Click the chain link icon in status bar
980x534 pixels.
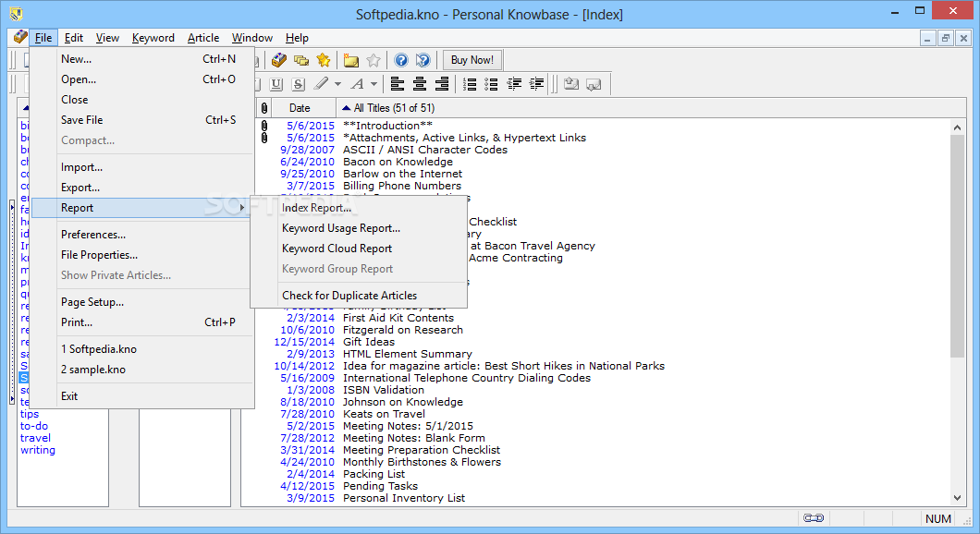point(814,517)
